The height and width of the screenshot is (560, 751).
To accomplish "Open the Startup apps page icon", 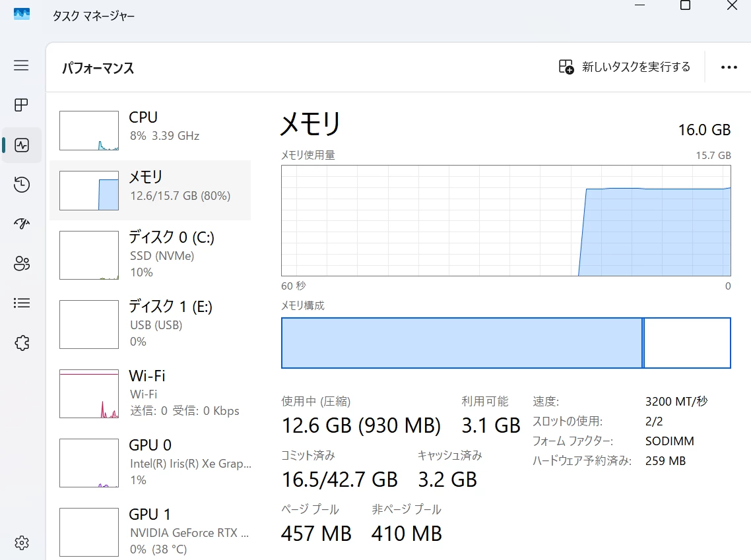I will (x=22, y=224).
